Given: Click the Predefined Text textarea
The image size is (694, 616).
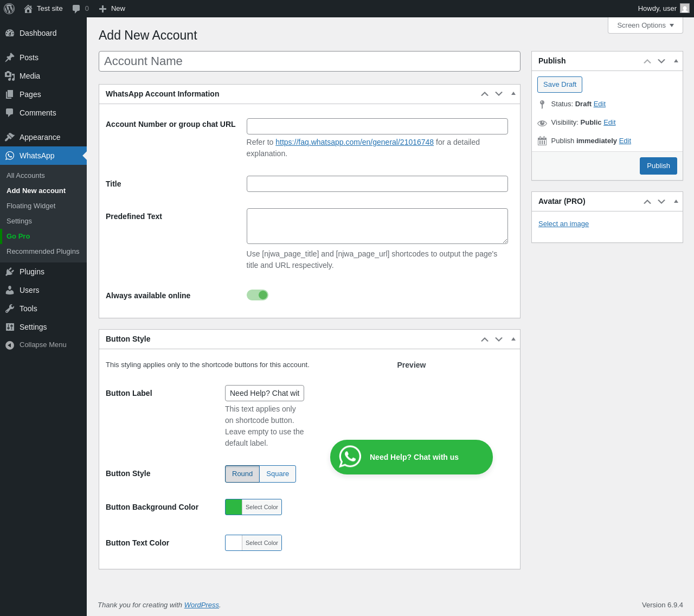Looking at the screenshot, I should coord(377,226).
